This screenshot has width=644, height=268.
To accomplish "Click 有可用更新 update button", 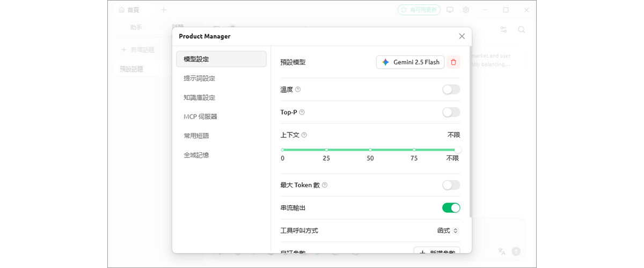I will (x=419, y=10).
